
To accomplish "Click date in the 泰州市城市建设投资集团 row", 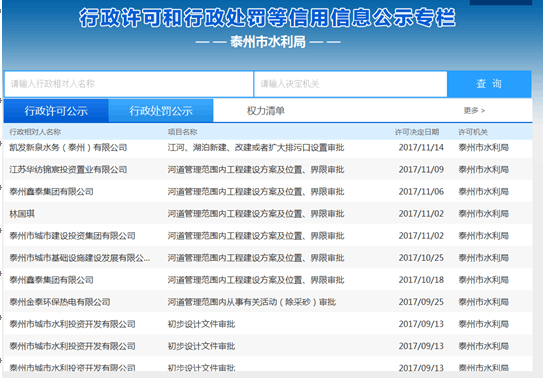I will click(x=421, y=236).
